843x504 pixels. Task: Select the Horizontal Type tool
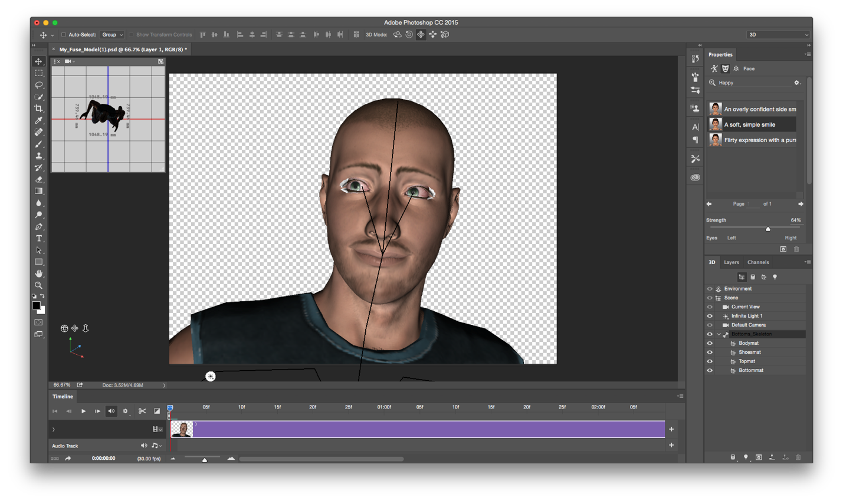39,238
